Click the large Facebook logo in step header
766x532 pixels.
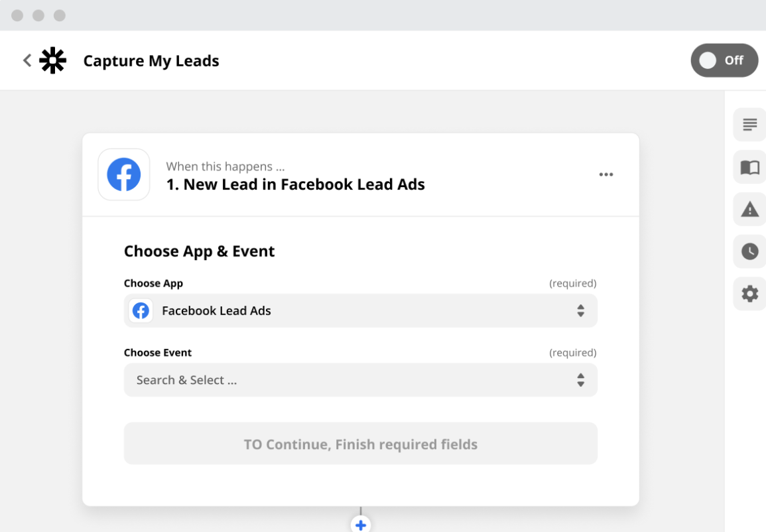click(124, 174)
